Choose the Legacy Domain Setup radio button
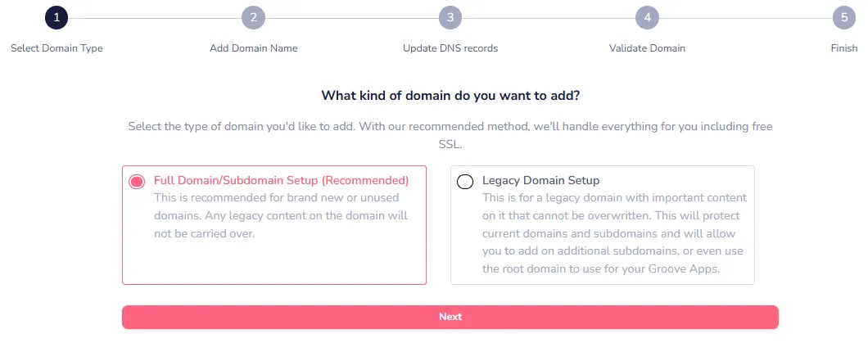 point(465,182)
